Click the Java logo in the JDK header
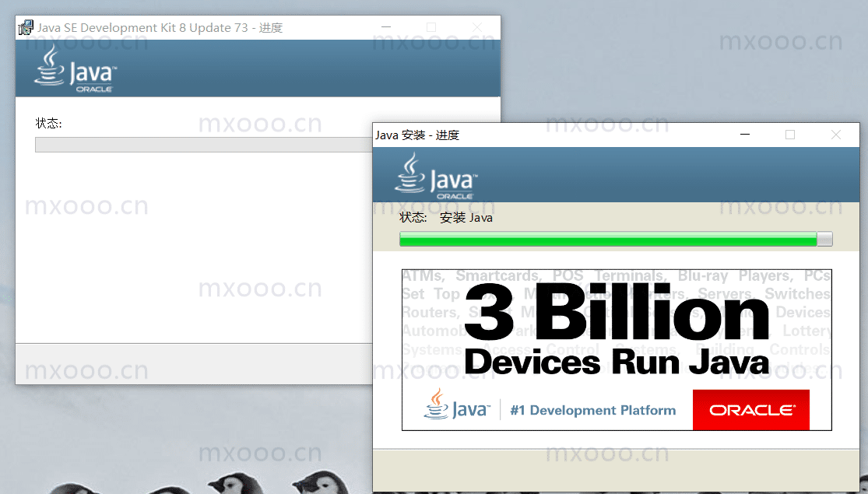This screenshot has width=868, height=494. 76,68
